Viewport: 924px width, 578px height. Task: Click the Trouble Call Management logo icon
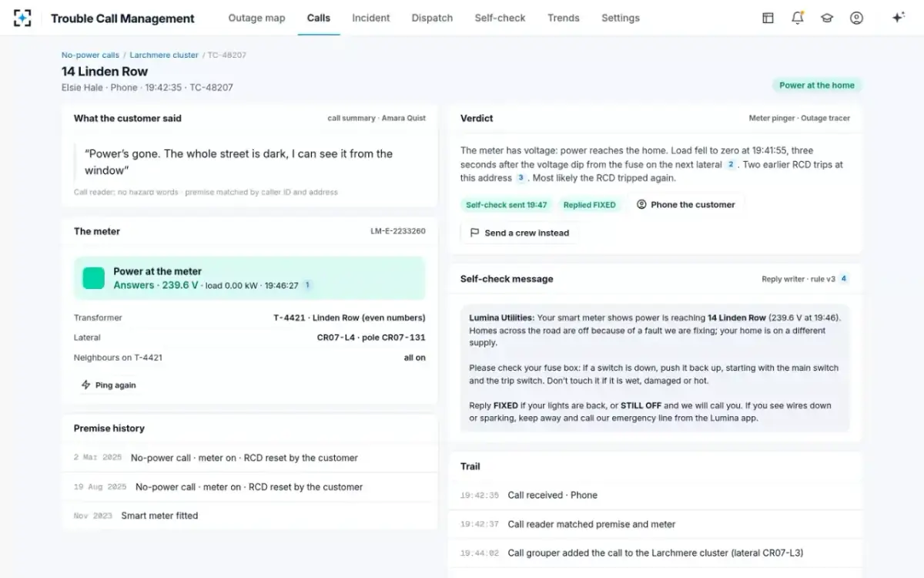point(22,18)
